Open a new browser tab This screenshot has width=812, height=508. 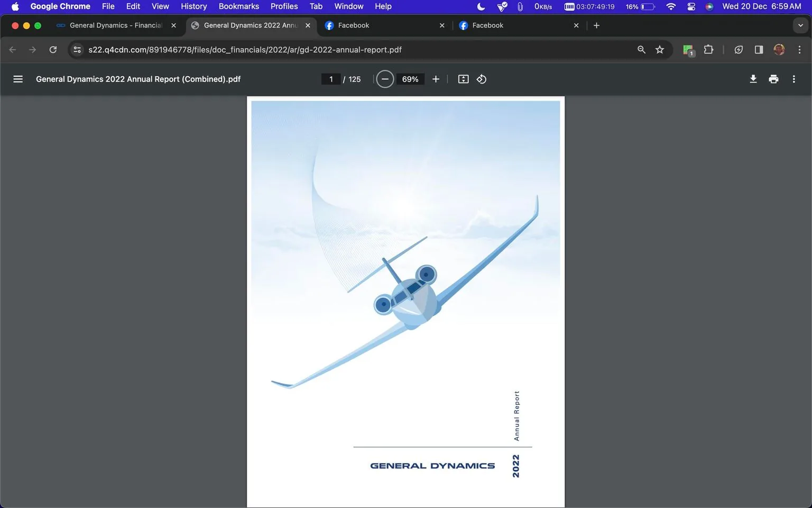click(596, 25)
